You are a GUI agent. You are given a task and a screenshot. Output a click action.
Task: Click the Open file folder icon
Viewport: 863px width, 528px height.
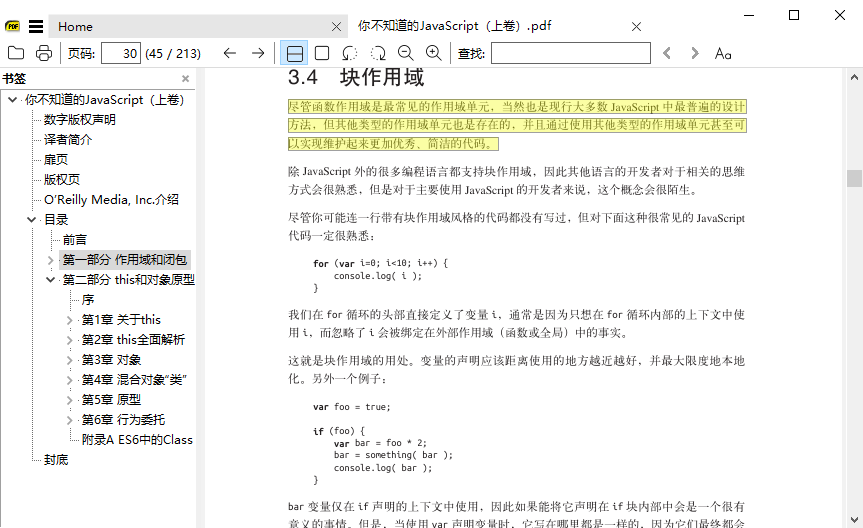pyautogui.click(x=16, y=53)
